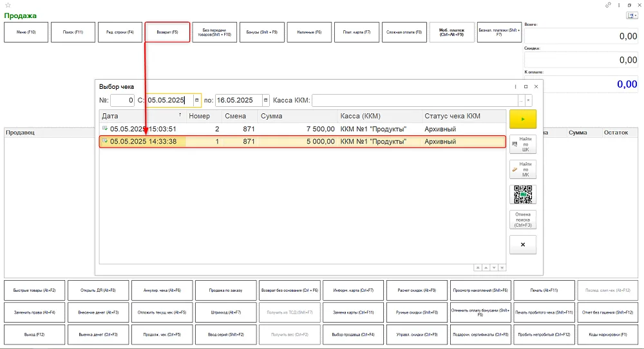Click Штрихкод (Alt+F7) button
644x349 pixels.
click(226, 312)
